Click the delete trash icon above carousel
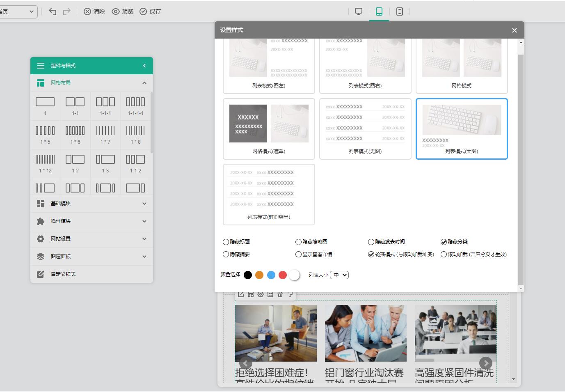 coord(280,294)
